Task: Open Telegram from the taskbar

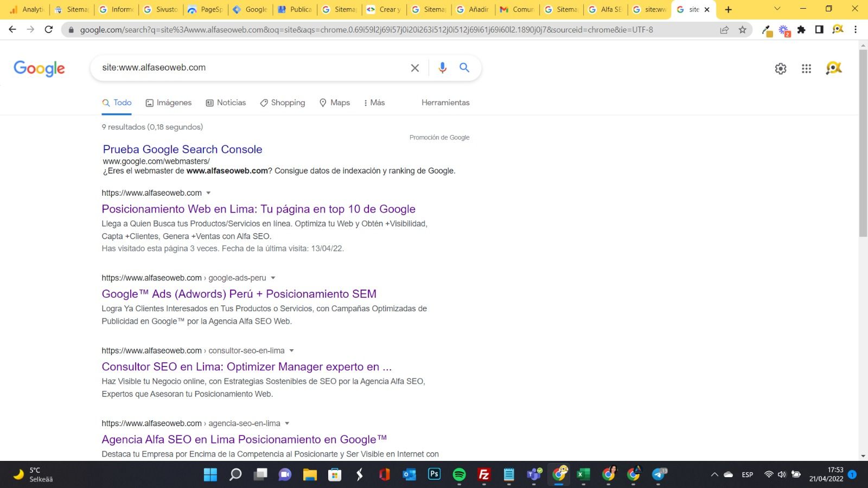Action: 658,475
